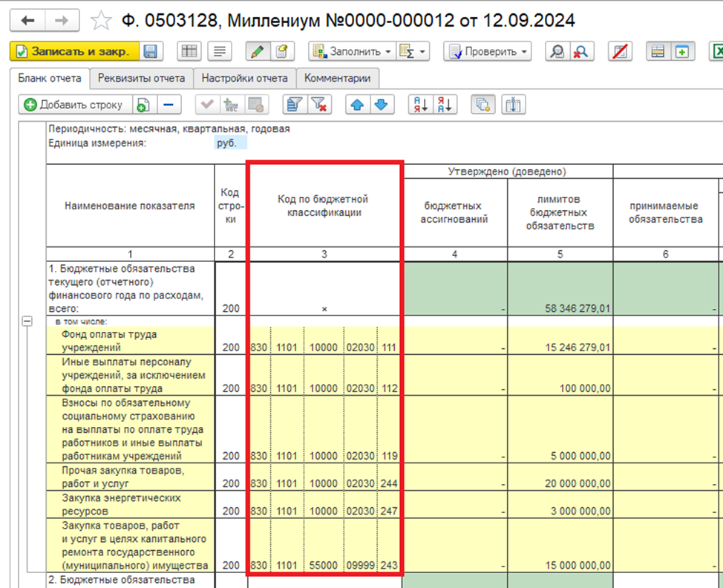Click header 'Код по бюджетной классификации'
723x588 pixels.
coord(323,206)
